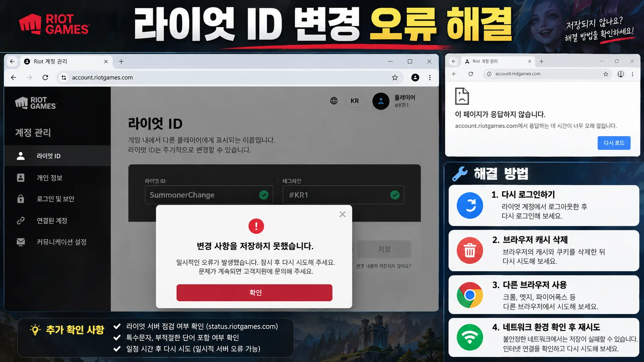
Task: Click KR region badge
Action: pyautogui.click(x=355, y=101)
